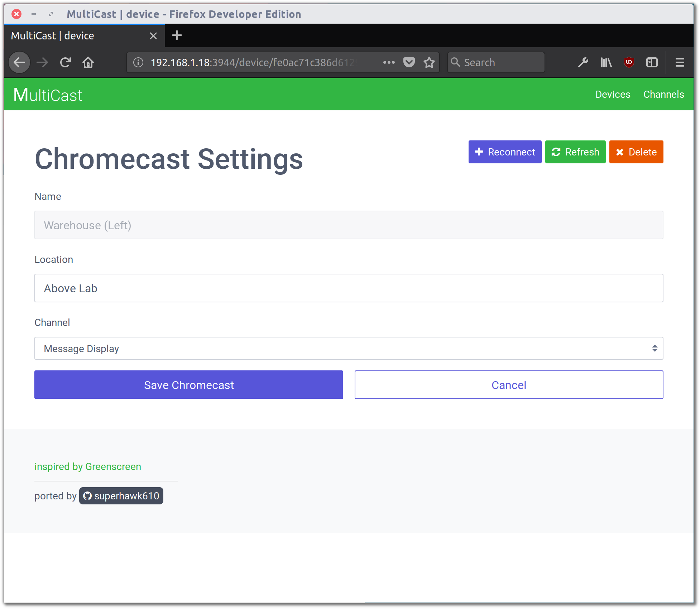Click the inspired by Greenscreen link

coord(87,466)
